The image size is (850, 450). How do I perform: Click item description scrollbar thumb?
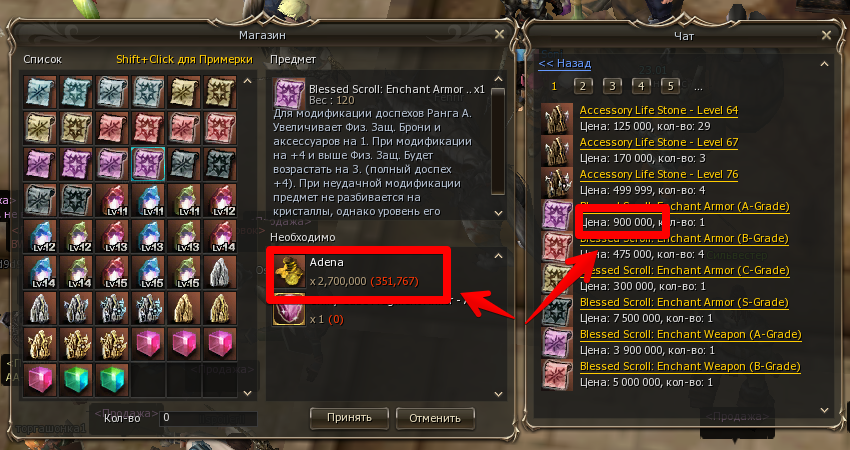[x=497, y=141]
